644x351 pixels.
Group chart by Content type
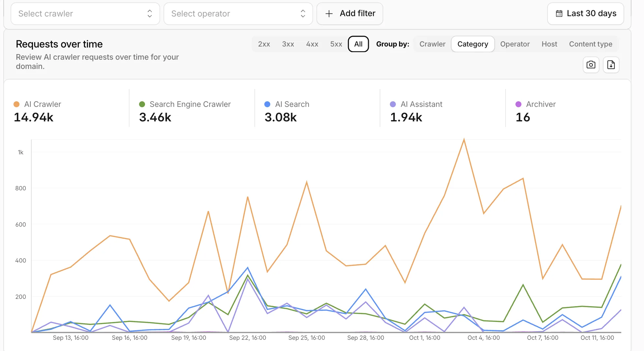[x=591, y=44]
